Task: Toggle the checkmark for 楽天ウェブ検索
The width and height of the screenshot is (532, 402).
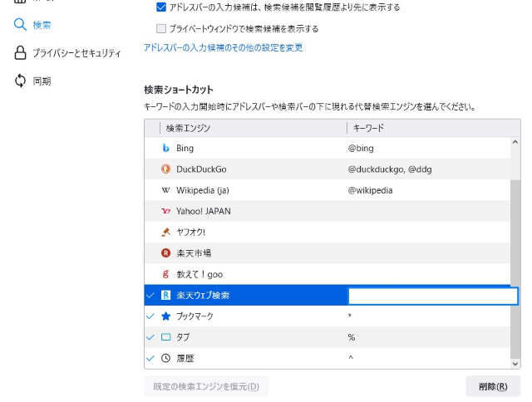Action: (150, 295)
